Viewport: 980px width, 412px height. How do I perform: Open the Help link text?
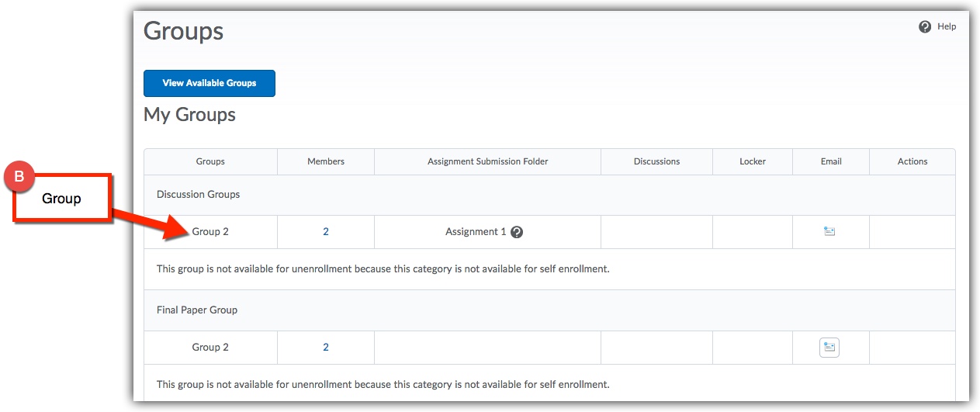(947, 26)
